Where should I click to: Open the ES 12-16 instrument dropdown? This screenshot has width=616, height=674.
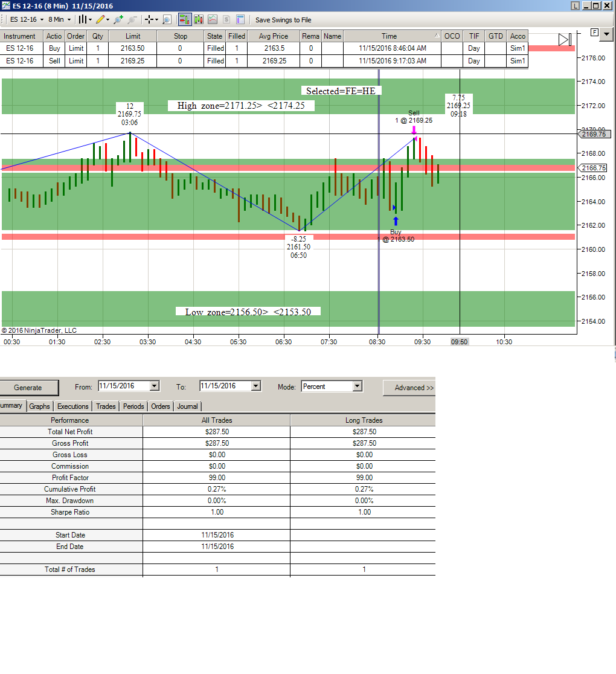point(27,19)
